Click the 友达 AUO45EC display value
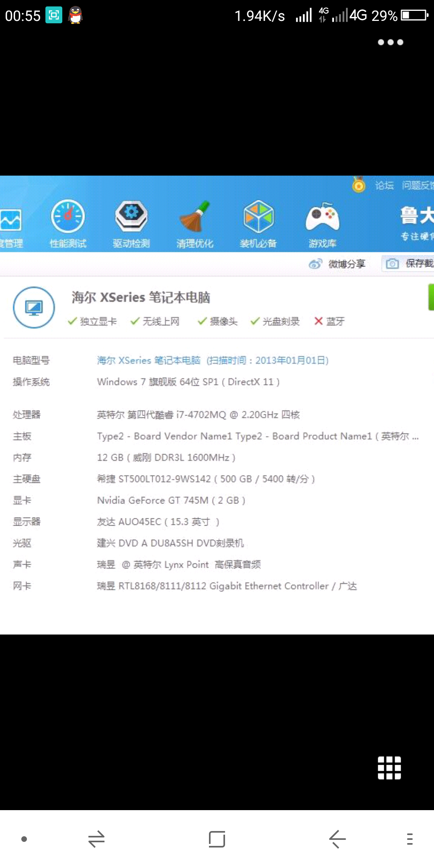 coord(158,522)
